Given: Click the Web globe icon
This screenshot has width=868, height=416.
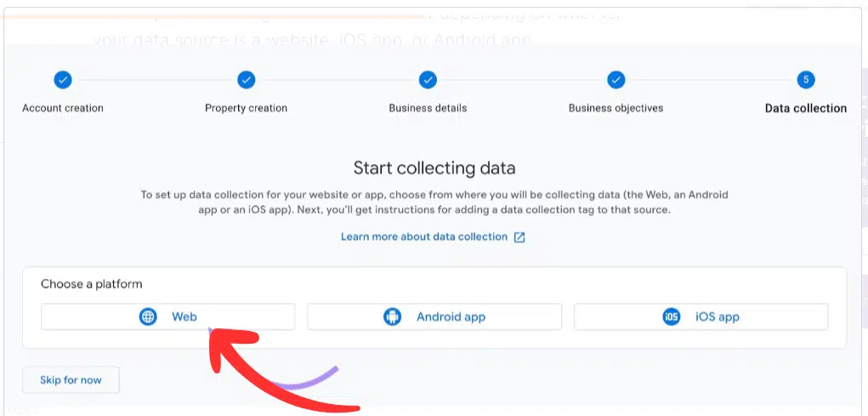Looking at the screenshot, I should tap(148, 316).
